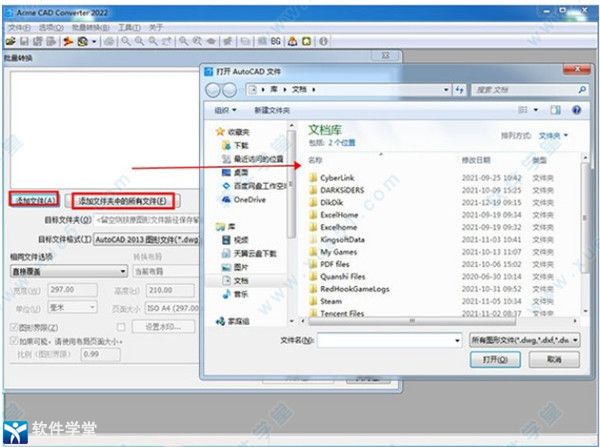600x447 pixels.
Task: Open the 单位 units dropdown
Action: 72,307
